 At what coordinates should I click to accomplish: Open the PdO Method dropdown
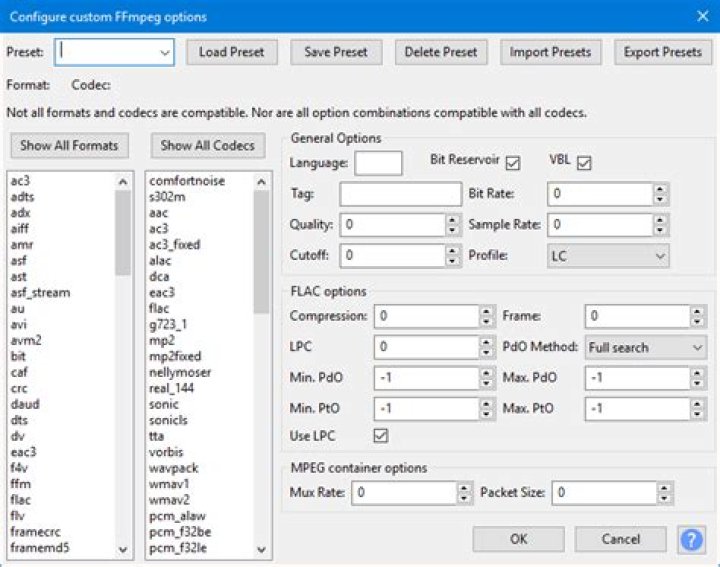646,348
